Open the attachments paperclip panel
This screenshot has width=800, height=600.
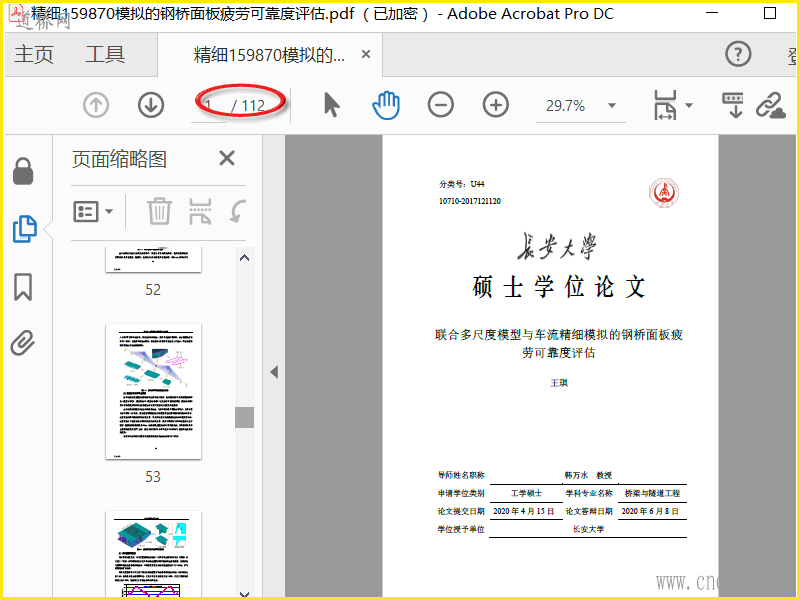(23, 343)
